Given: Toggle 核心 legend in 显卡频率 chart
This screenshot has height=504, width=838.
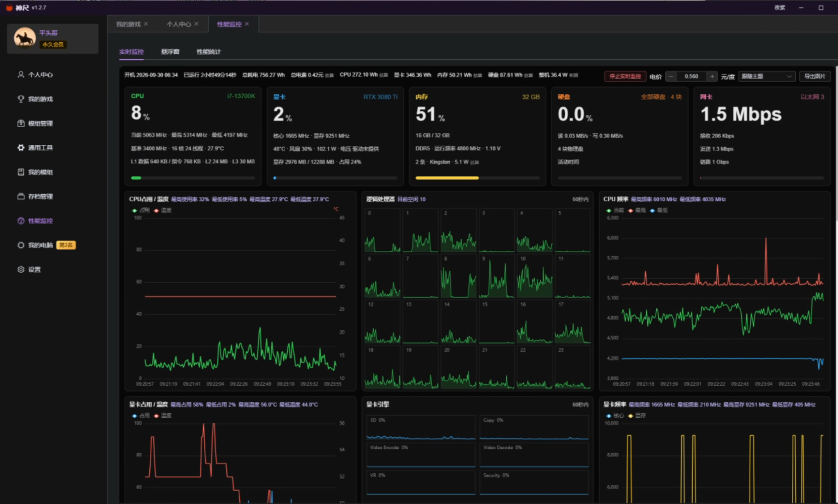Looking at the screenshot, I should point(615,415).
